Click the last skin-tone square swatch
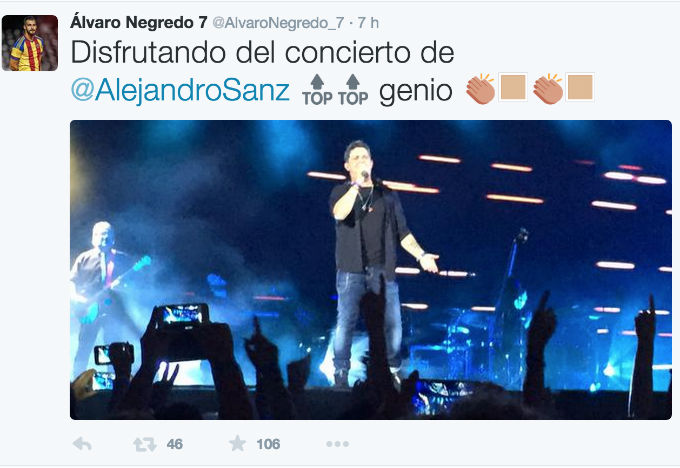The image size is (680, 468). click(x=580, y=87)
